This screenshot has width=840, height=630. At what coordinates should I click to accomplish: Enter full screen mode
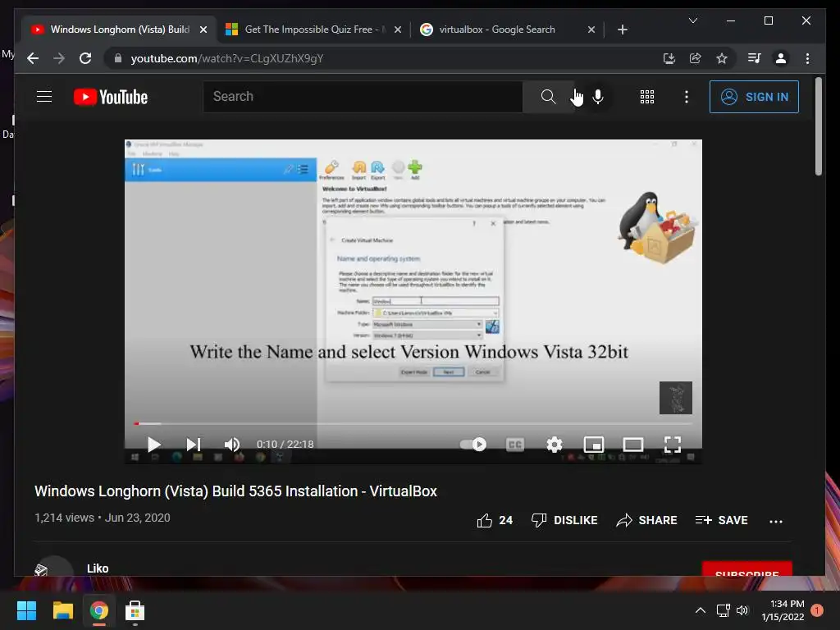click(673, 444)
